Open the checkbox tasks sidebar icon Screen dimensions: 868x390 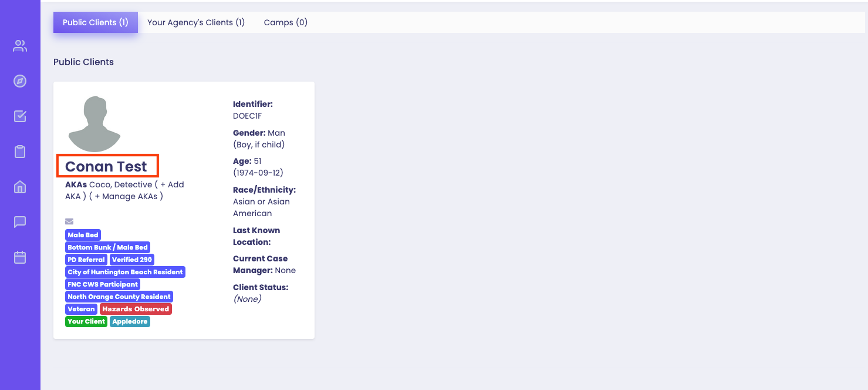[x=20, y=116]
